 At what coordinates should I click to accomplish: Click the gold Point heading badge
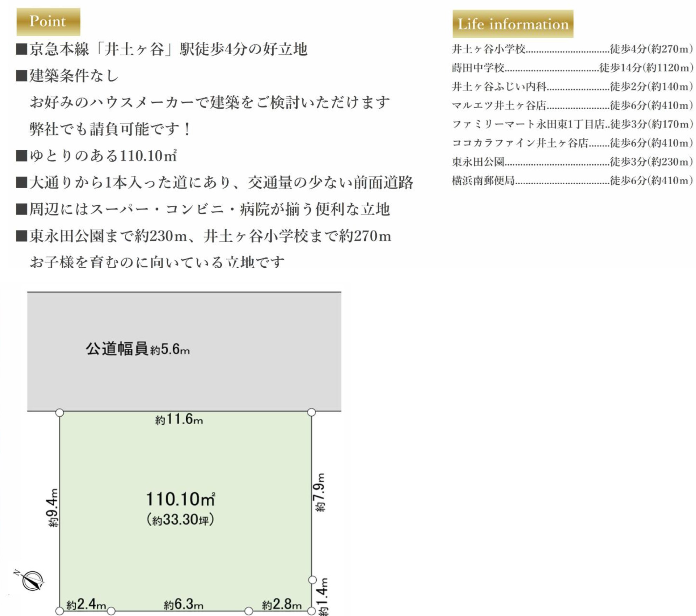click(x=48, y=22)
